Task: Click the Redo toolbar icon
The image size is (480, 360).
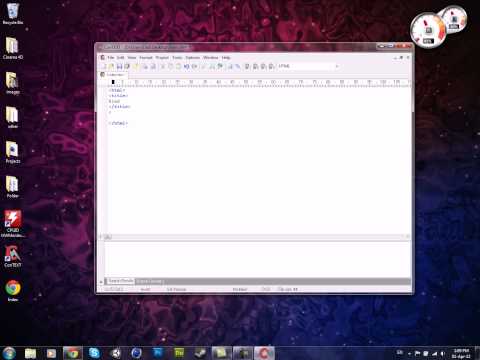Action: (194, 66)
